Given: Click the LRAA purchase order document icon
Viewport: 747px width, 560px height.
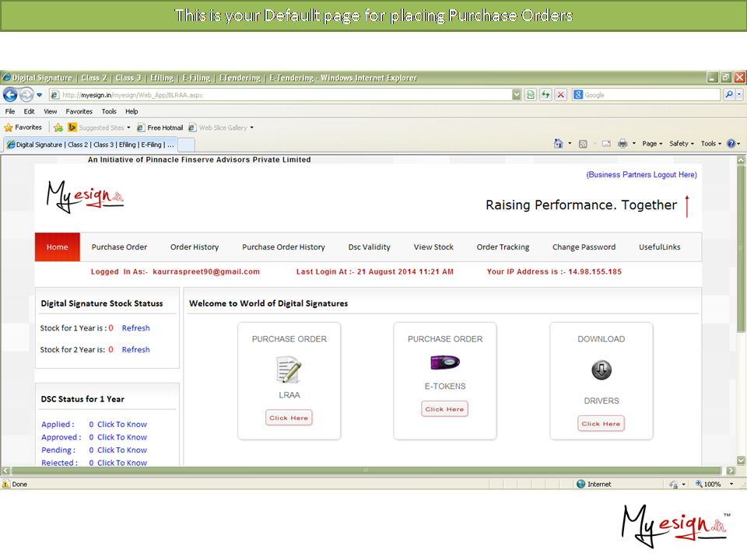Looking at the screenshot, I should tap(289, 370).
